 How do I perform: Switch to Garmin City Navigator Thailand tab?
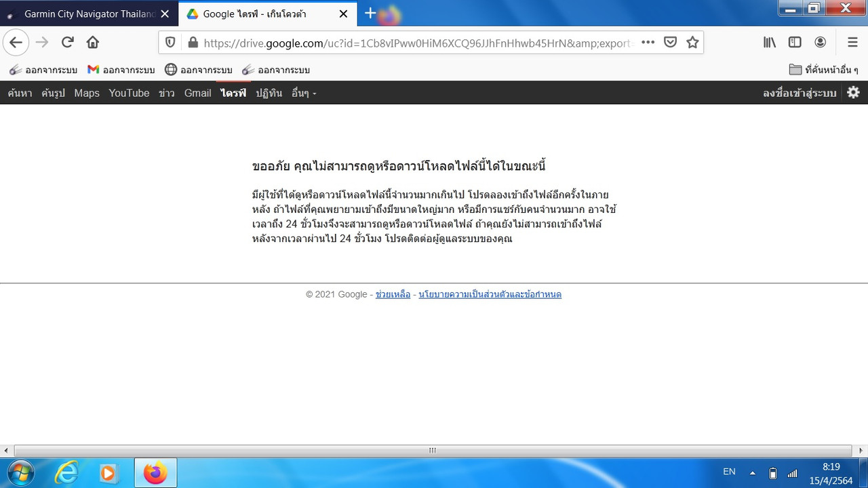coord(89,14)
